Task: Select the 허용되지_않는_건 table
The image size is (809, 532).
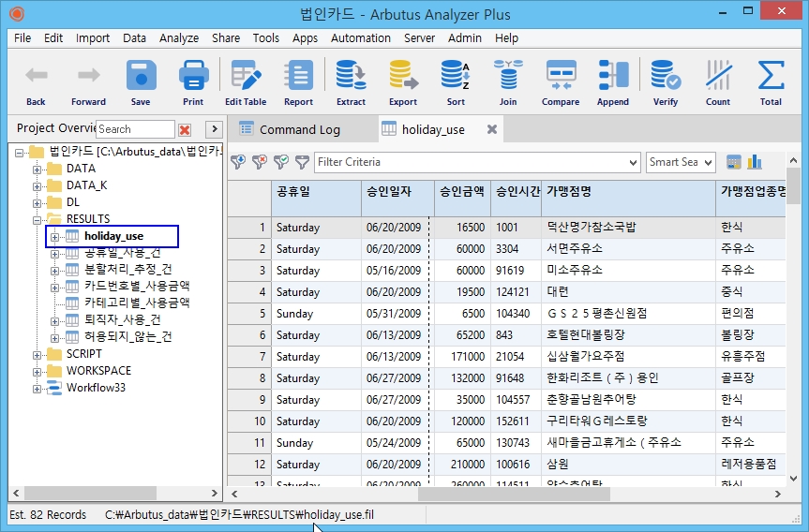Action: point(127,337)
